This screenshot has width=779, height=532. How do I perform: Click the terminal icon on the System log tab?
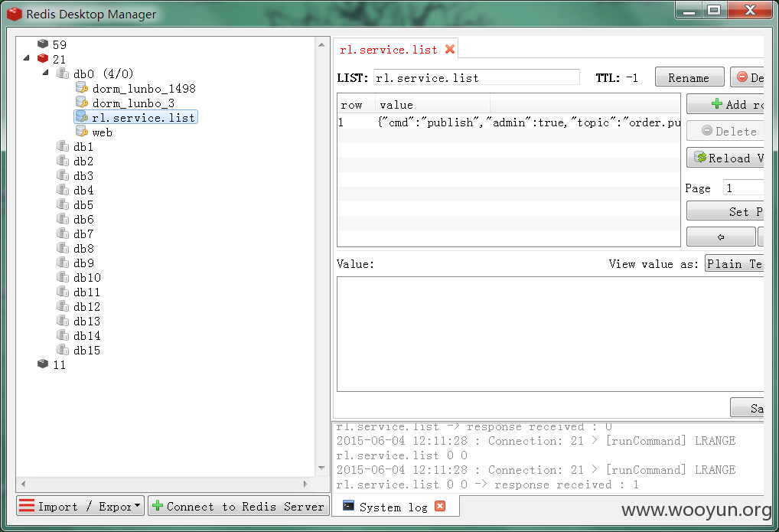(x=349, y=506)
